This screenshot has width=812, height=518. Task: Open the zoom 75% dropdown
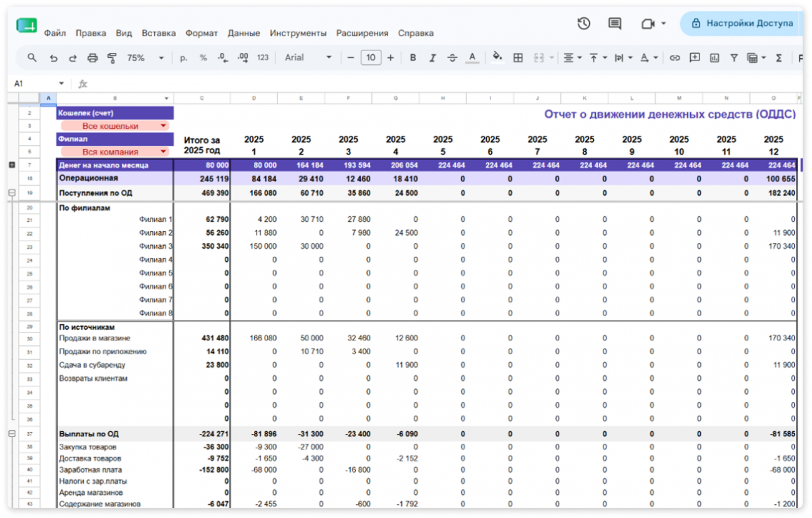(x=145, y=58)
